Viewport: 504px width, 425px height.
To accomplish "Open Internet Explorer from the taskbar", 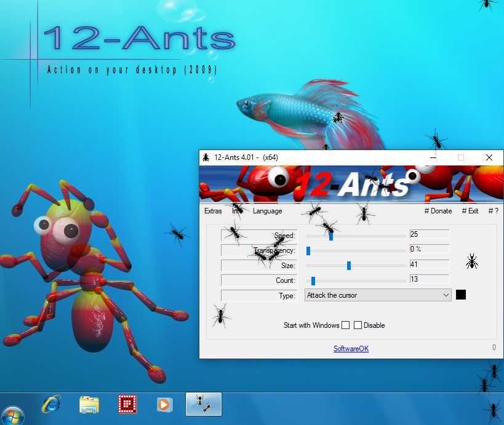I will (51, 404).
